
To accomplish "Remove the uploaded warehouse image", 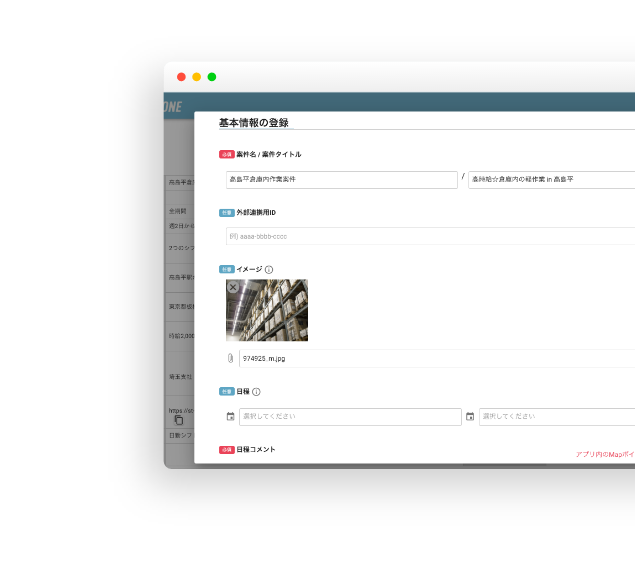I will [x=232, y=287].
